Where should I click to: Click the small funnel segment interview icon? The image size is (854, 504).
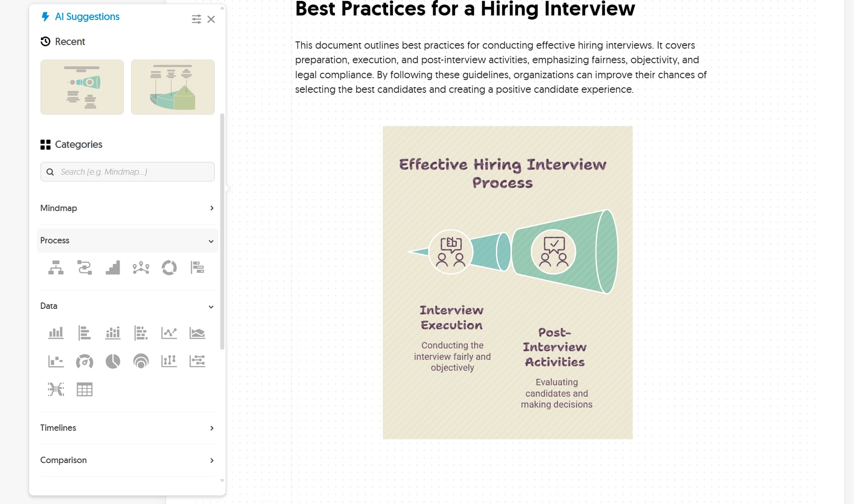[x=451, y=252]
